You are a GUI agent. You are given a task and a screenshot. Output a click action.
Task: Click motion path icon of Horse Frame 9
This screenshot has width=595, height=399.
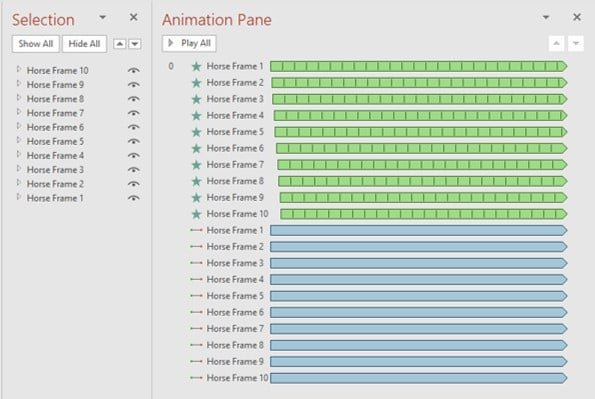tap(196, 361)
